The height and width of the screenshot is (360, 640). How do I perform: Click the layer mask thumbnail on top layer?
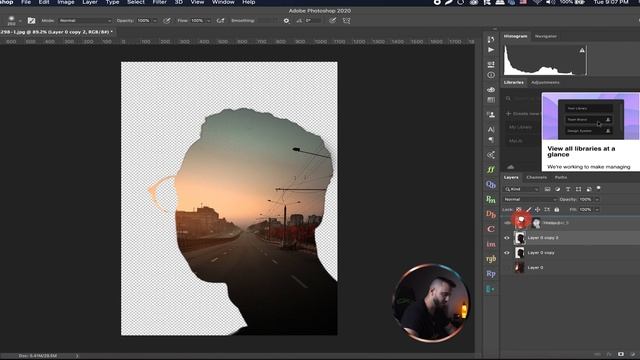point(536,223)
